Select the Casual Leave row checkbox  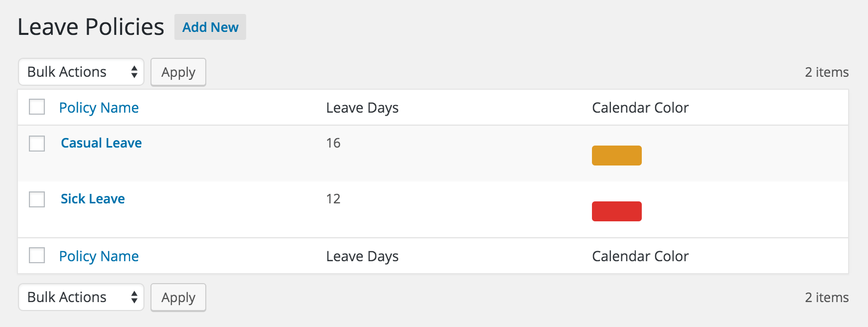coord(37,144)
